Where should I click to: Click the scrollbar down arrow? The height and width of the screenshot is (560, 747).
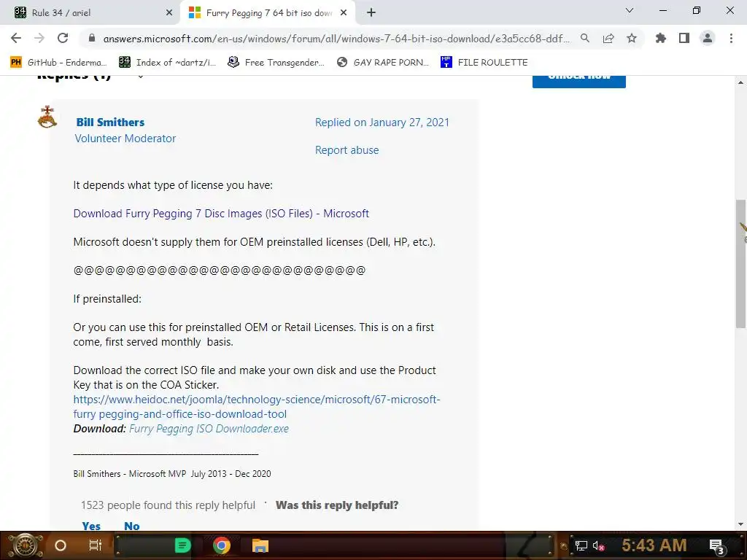[740, 524]
